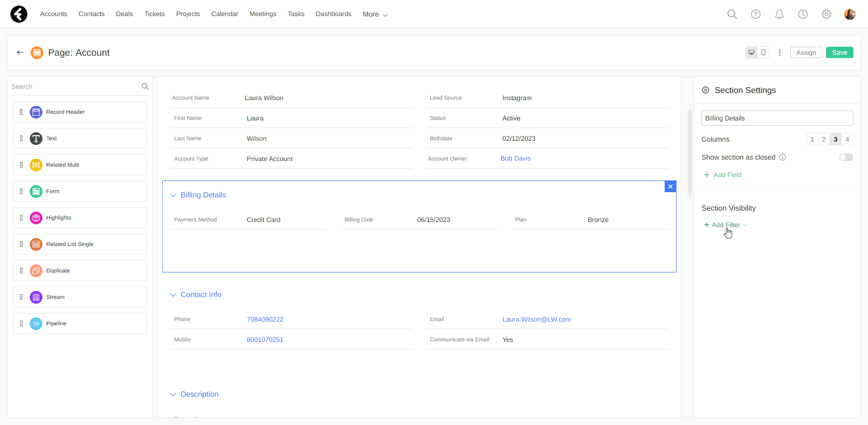Click the component search magnifier icon

pyautogui.click(x=145, y=86)
